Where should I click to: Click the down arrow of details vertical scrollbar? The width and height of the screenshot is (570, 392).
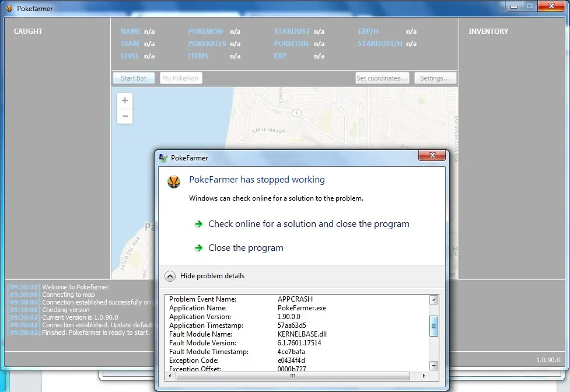(x=433, y=366)
